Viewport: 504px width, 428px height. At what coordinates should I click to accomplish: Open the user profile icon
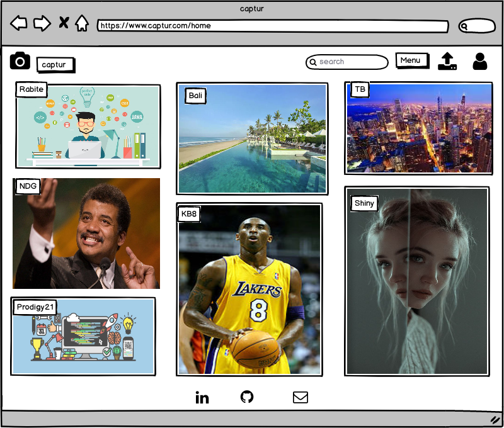pyautogui.click(x=480, y=61)
